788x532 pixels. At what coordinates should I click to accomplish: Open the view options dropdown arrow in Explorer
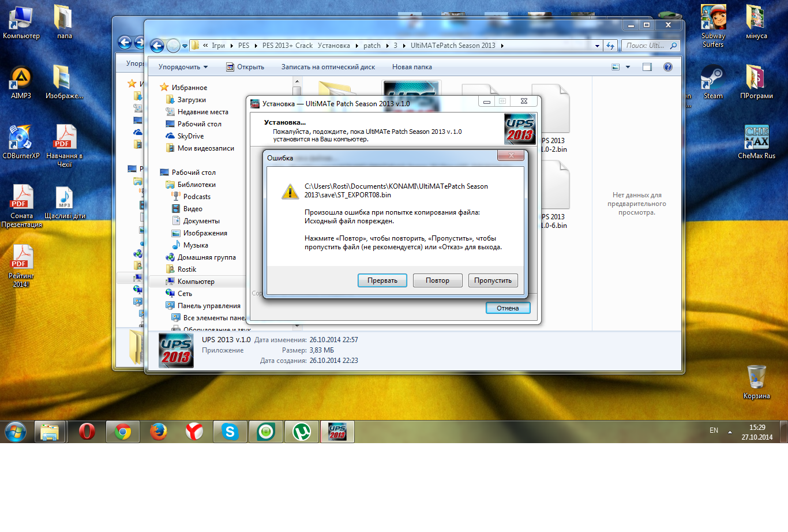point(628,67)
